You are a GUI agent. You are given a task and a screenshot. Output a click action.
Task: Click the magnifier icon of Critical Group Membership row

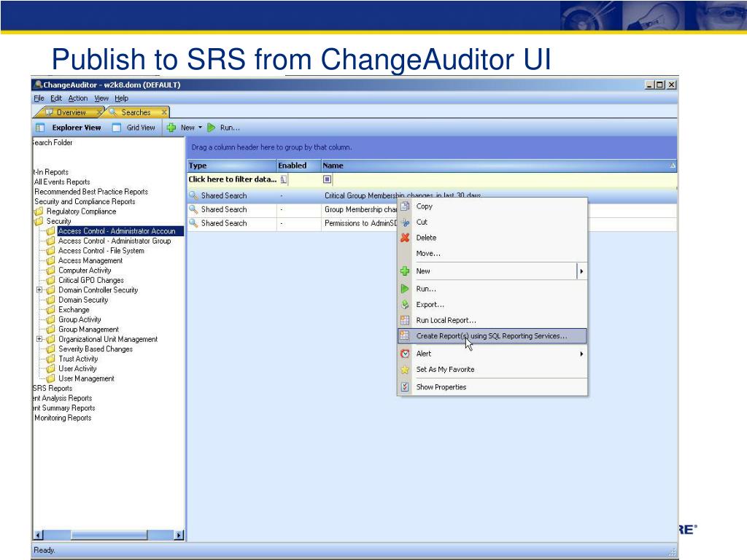193,195
